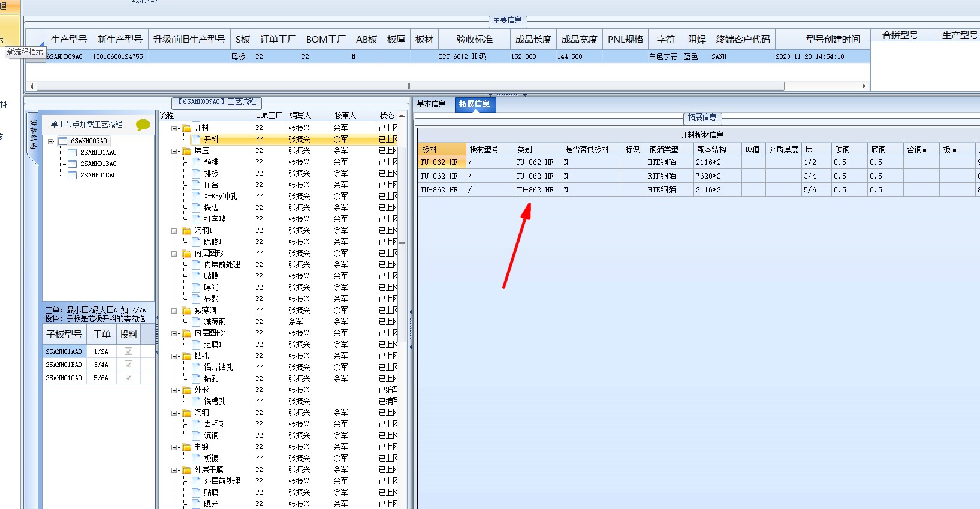Click the 外形 folder icon
The height and width of the screenshot is (509, 980).
[x=186, y=390]
